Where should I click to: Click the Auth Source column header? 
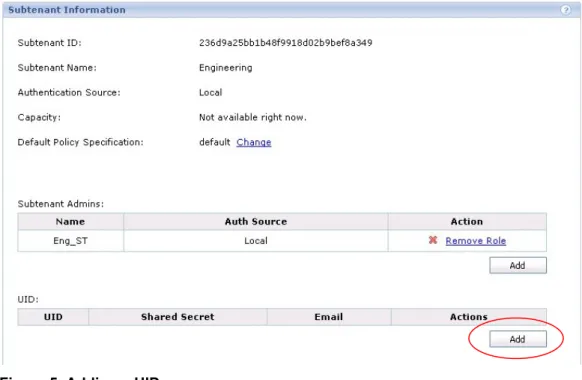256,222
